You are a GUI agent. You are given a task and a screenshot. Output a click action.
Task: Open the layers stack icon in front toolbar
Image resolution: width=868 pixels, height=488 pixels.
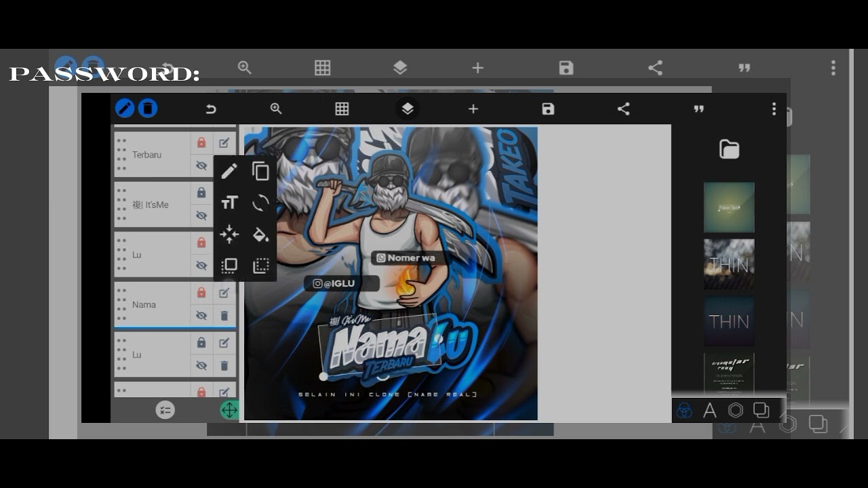point(407,109)
